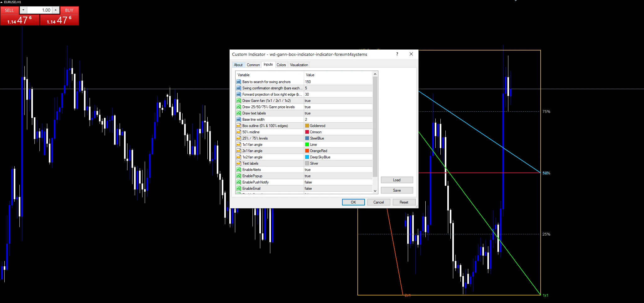Open 1x2 fan angle DeepSkyBlue dropdown
The width and height of the screenshot is (644, 303).
(338, 157)
